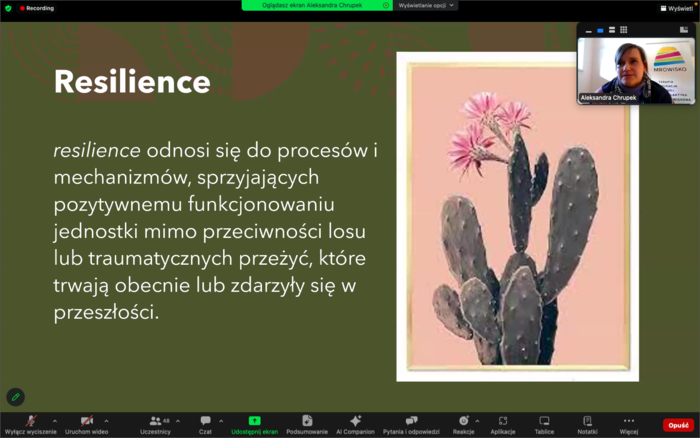The height and width of the screenshot is (438, 700).
Task: Open Wyświetlanie opcji dropdown
Action: 427,5
